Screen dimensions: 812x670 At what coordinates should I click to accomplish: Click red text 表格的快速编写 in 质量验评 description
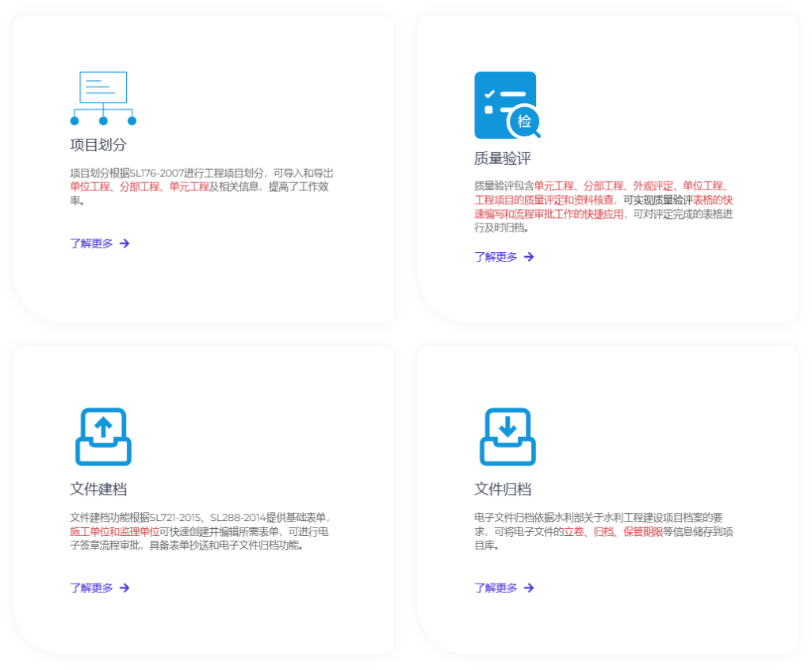(x=713, y=201)
